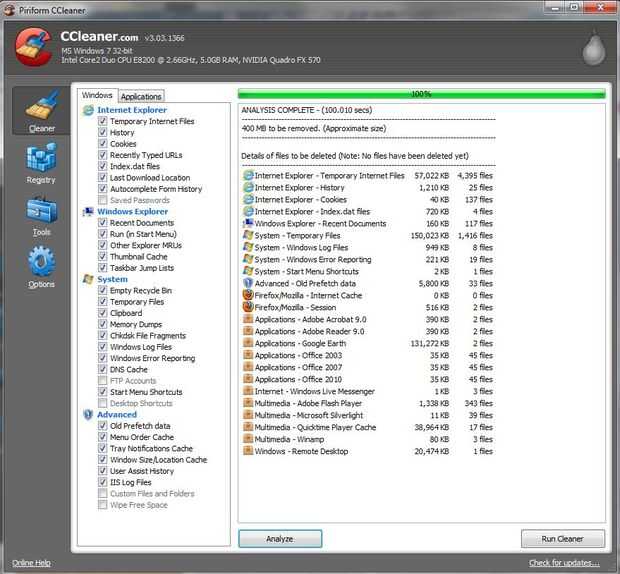Viewport: 620px width, 574px height.
Task: Click box icon beside Multimedia - Adobe Flash Player
Action: coord(248,403)
